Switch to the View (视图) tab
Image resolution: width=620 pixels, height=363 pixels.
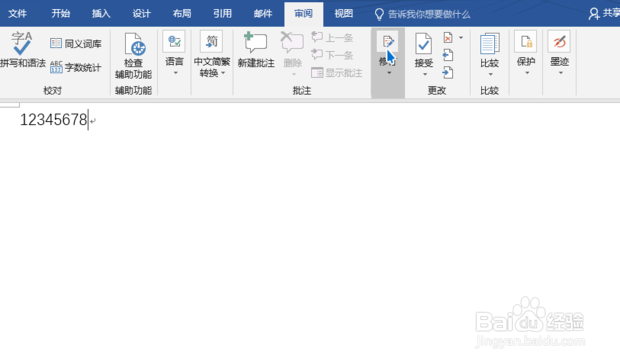pos(344,14)
